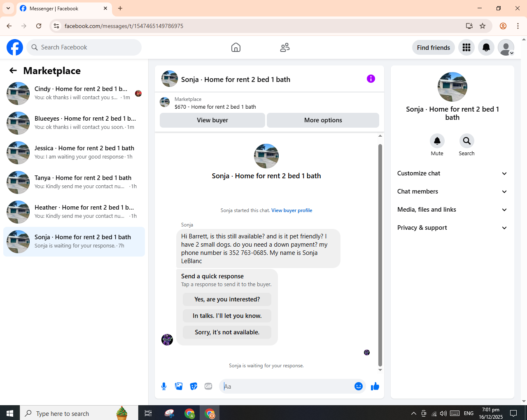Mute this conversation with the bell icon
This screenshot has width=527, height=420.
[x=437, y=141]
